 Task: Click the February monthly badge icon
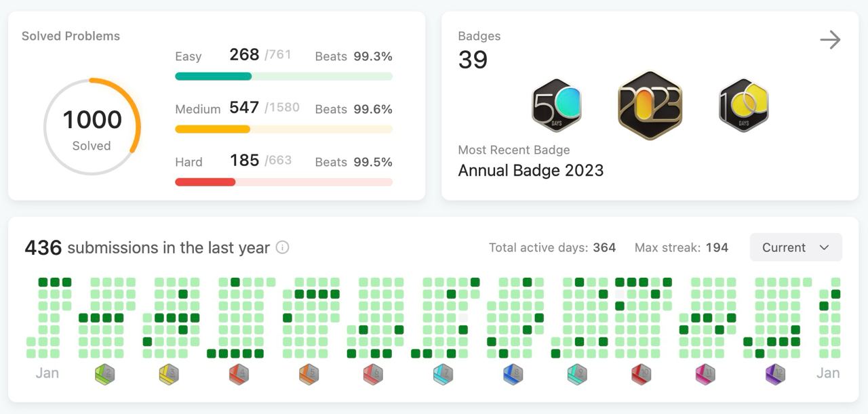coord(104,374)
